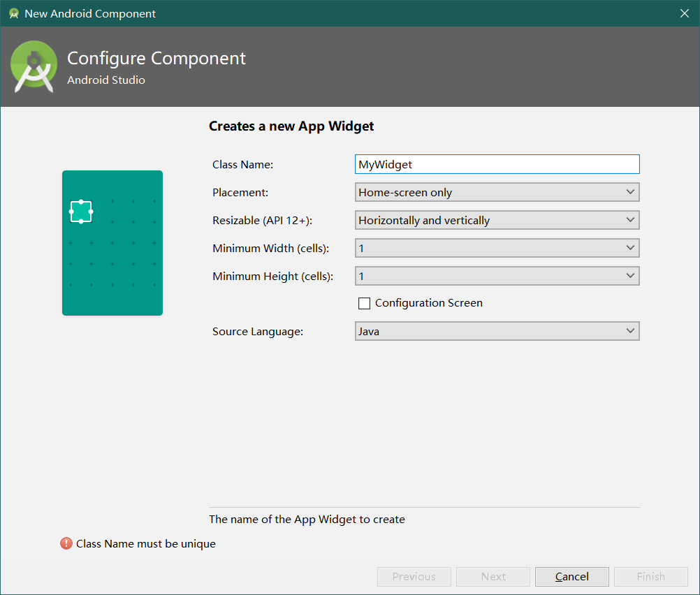Image resolution: width=700 pixels, height=595 pixels.
Task: Click the Previous button
Action: pyautogui.click(x=414, y=577)
